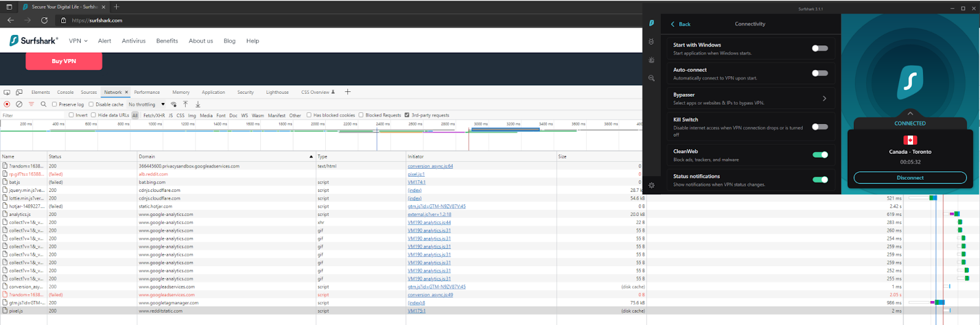This screenshot has height=325, width=980.
Task: Clear the network log
Action: (x=19, y=104)
